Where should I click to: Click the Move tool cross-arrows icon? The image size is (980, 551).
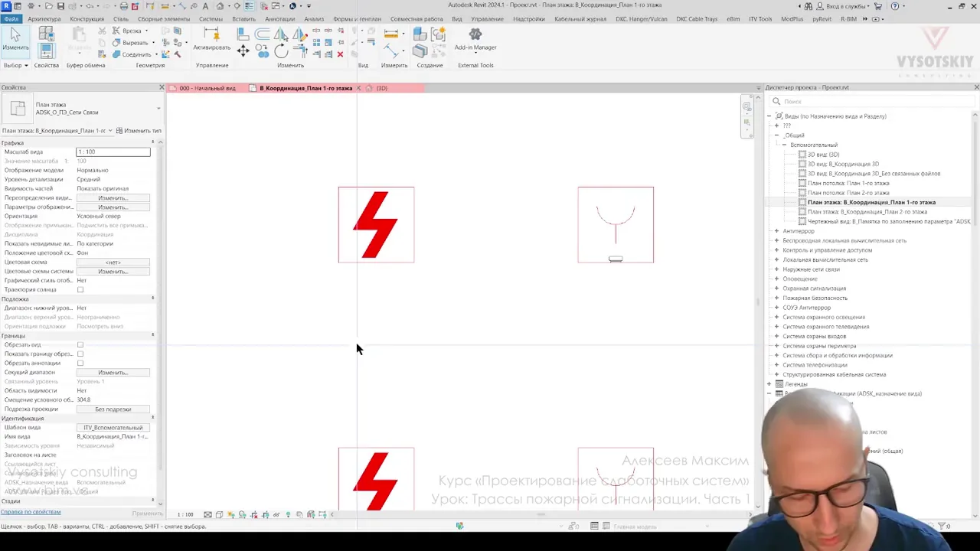pyautogui.click(x=243, y=51)
